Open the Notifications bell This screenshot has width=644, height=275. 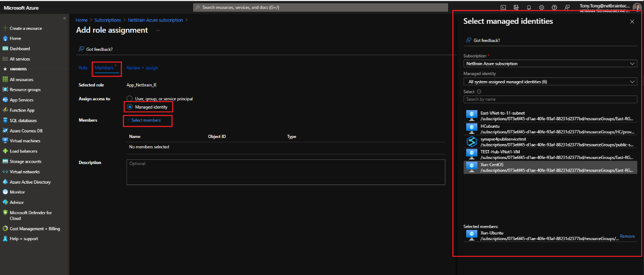(529, 7)
